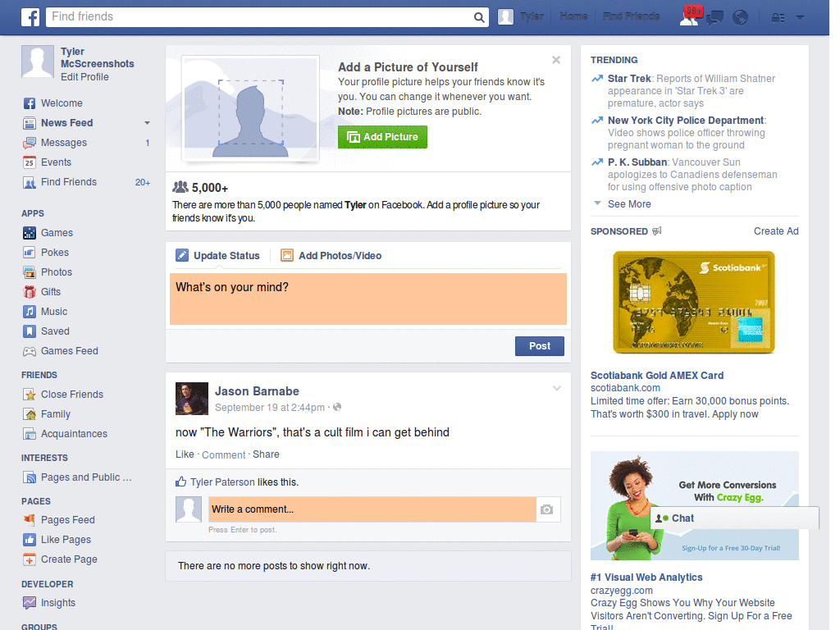
Task: Click the Scotiabank gold card ad image
Action: click(694, 302)
